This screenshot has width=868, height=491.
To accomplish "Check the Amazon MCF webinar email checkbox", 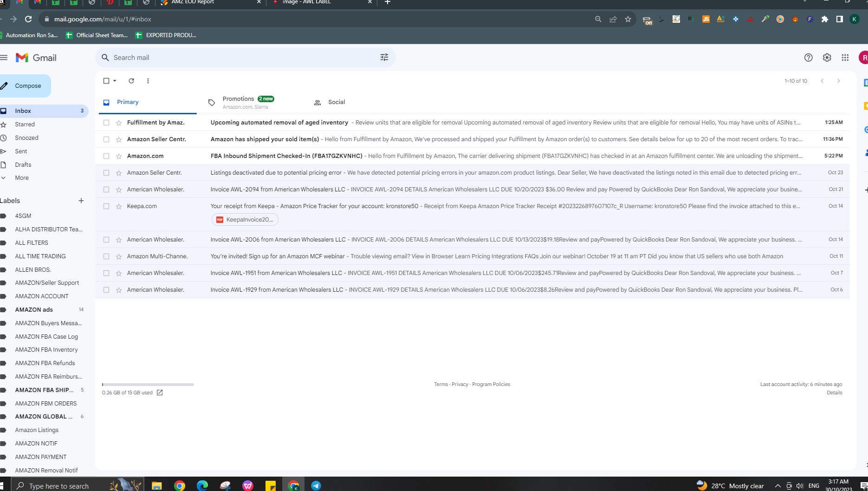I will click(x=106, y=256).
